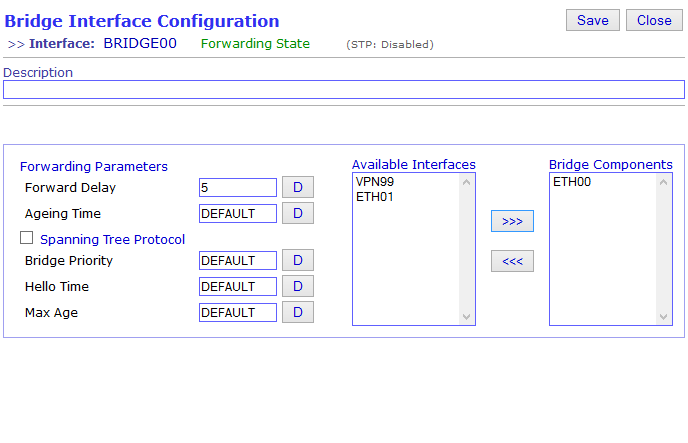Edit the Forward Delay value field
The width and height of the screenshot is (688, 443).
tap(238, 188)
